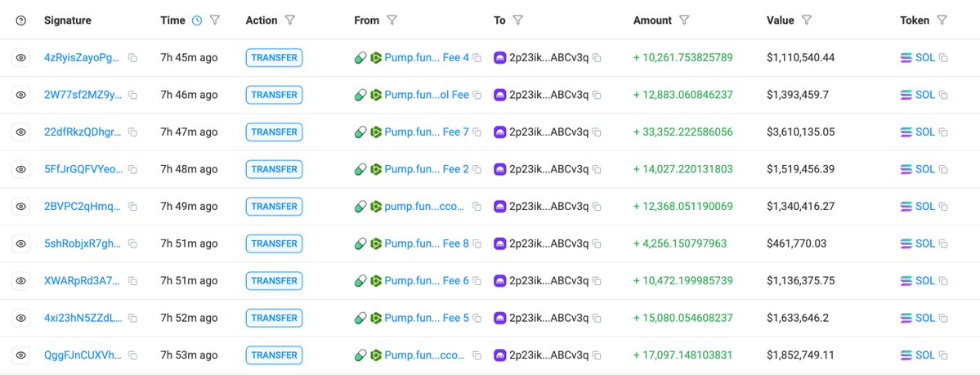Click TRANSFER badge in 7h 49m ago row
The width and height of the screenshot is (980, 375).
pyautogui.click(x=275, y=206)
